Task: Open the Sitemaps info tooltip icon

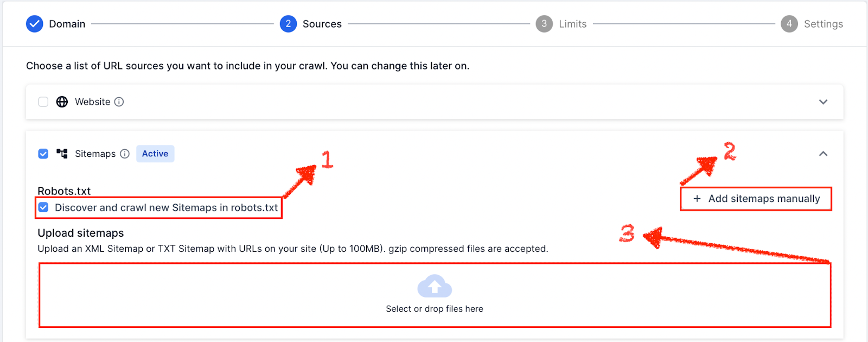Action: pos(125,154)
